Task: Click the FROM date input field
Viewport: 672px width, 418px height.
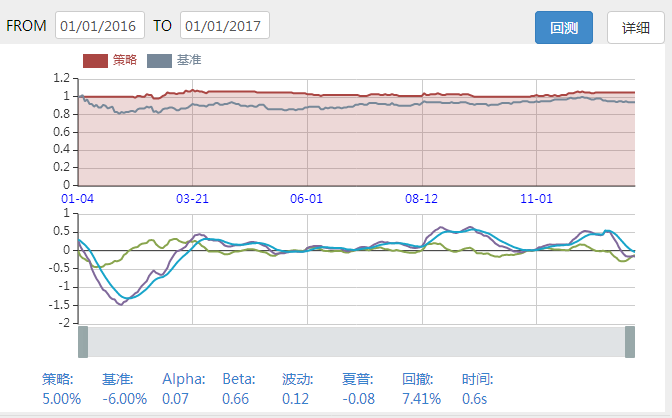Action: [x=100, y=25]
